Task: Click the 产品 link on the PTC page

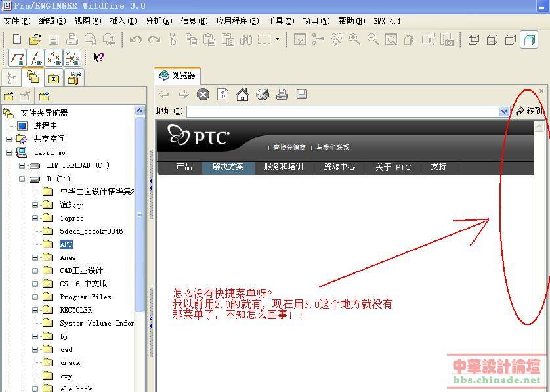Action: click(184, 167)
